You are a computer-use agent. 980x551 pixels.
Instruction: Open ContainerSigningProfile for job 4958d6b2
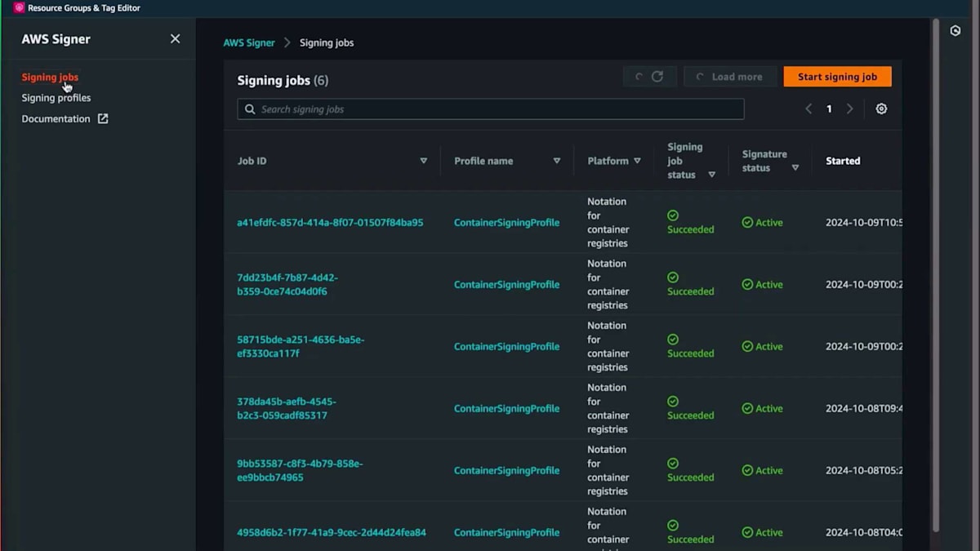[x=506, y=533]
